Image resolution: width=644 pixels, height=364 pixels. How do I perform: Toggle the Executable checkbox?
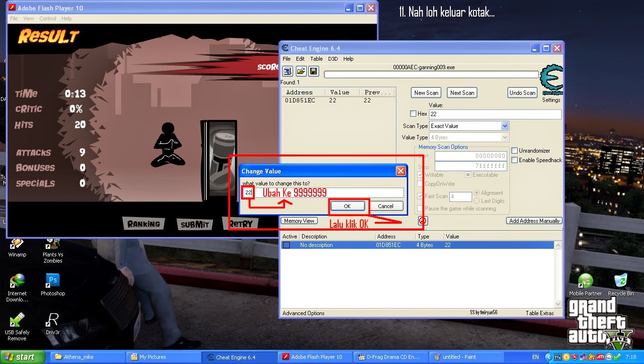pyautogui.click(x=468, y=175)
